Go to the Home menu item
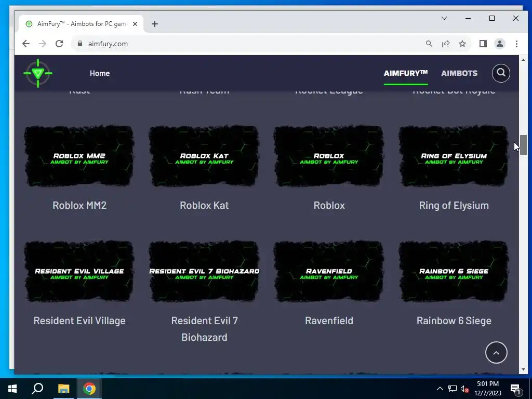 tap(100, 73)
